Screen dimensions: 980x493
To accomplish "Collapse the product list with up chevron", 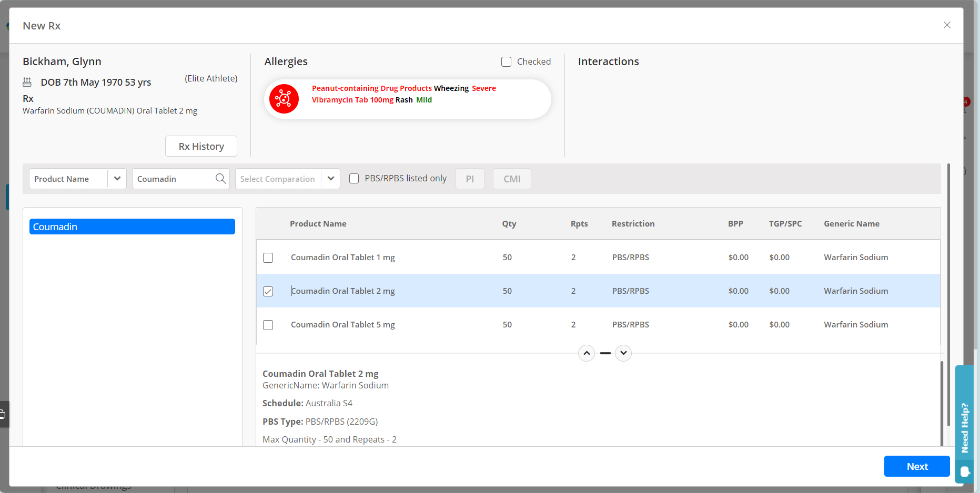I will [587, 353].
